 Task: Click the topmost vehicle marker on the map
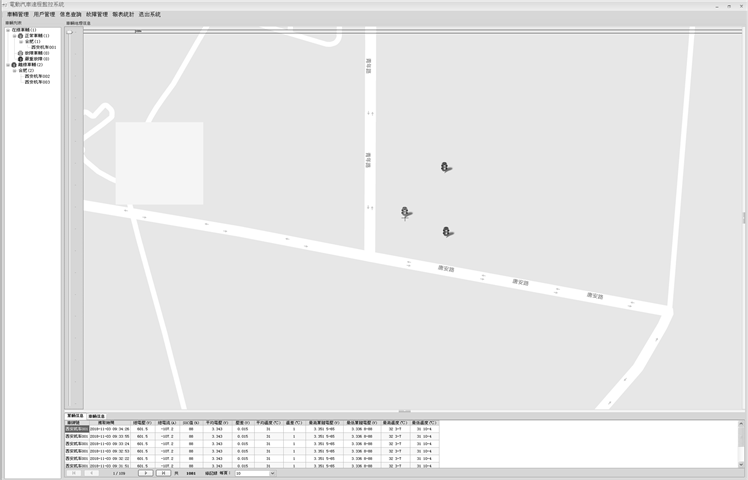click(x=446, y=167)
